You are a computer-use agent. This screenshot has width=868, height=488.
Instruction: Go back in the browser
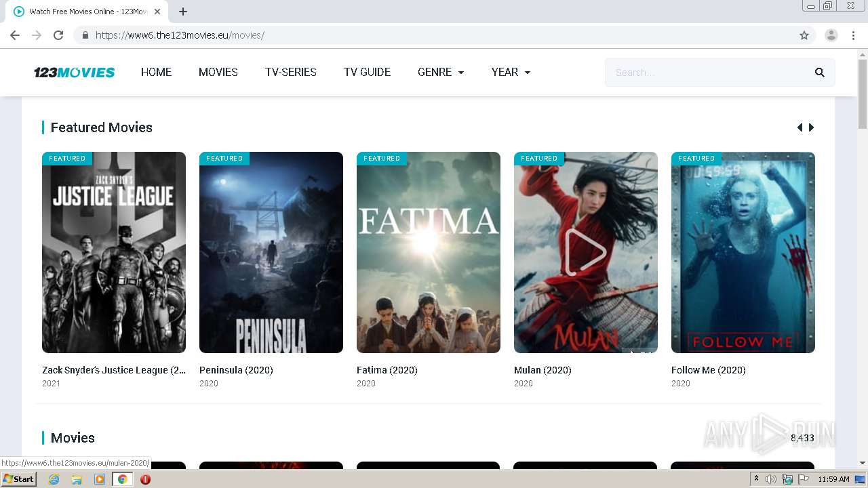[x=15, y=35]
